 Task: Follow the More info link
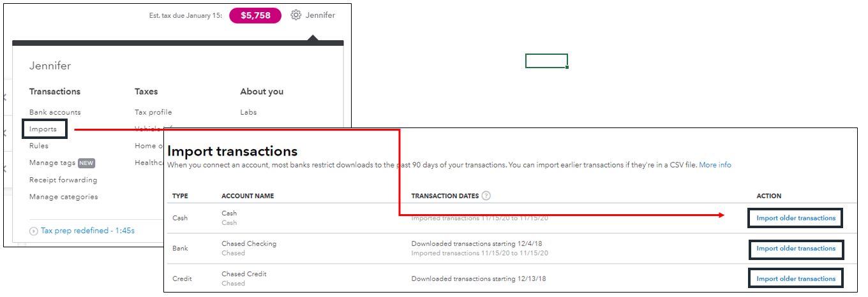click(x=715, y=165)
